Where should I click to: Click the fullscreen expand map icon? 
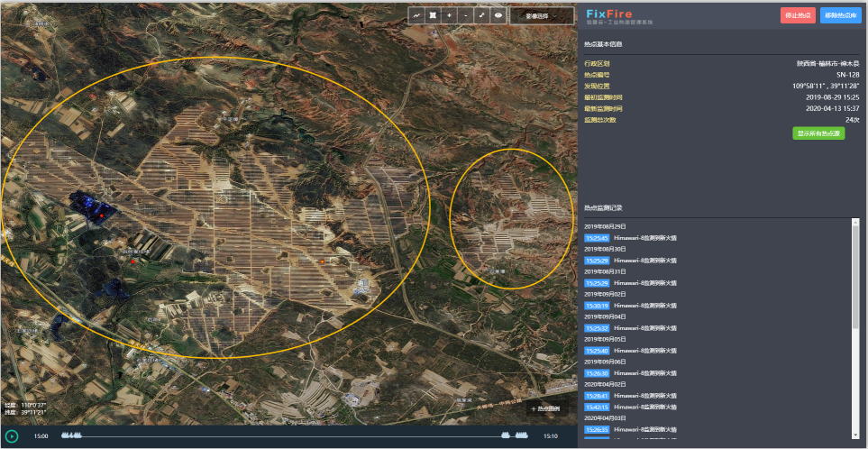tap(481, 16)
